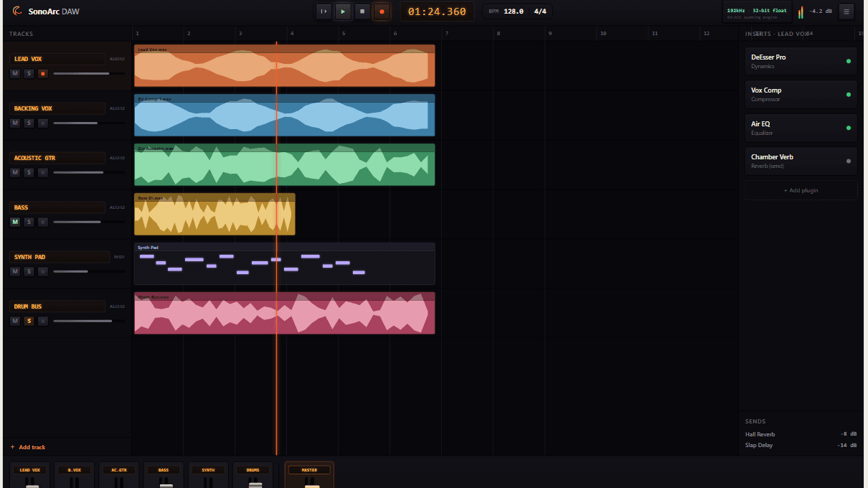
Task: Select the MASTER mixer channel strip
Action: [x=309, y=475]
